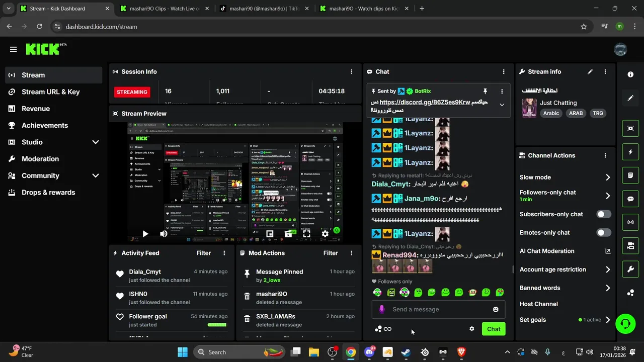Toggle the camera widget icon in the right sidebar

click(x=630, y=246)
